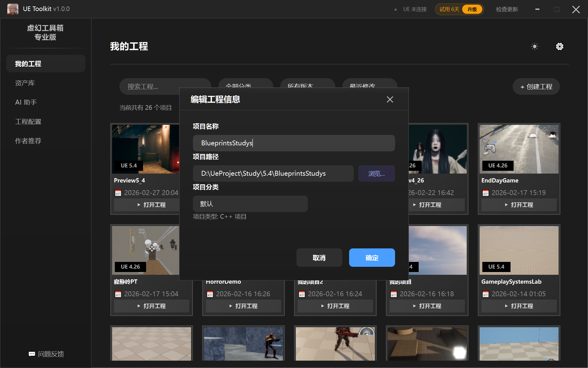Click the calendar icon beside EndDayGame date
Screen dimensions: 588x368
click(485, 193)
